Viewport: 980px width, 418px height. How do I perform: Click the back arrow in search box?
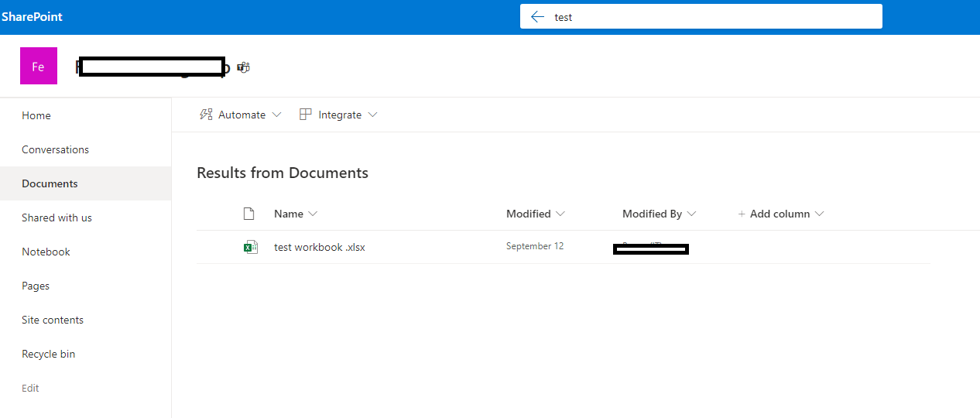[538, 17]
